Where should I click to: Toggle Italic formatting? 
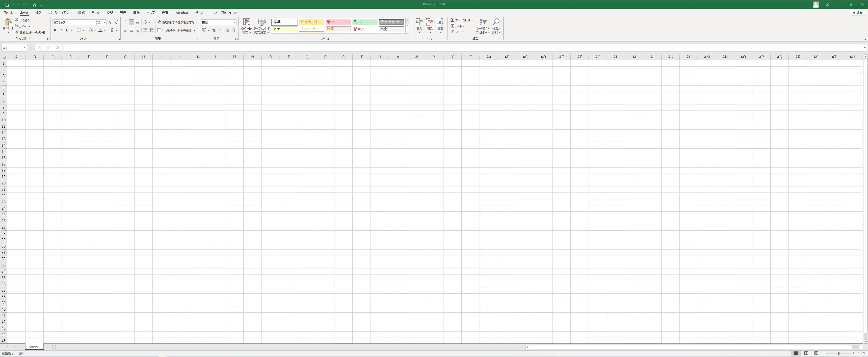coord(61,30)
